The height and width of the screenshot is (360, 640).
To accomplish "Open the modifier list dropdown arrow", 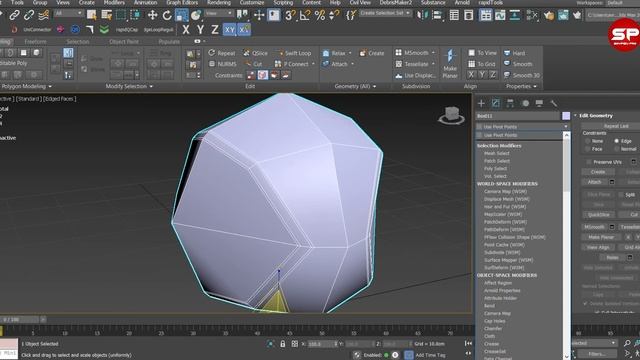I will 566,127.
